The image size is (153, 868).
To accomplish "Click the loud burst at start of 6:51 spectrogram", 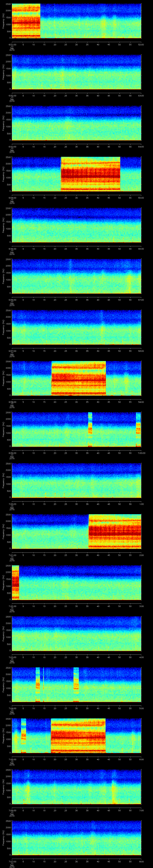I will pos(26,21).
